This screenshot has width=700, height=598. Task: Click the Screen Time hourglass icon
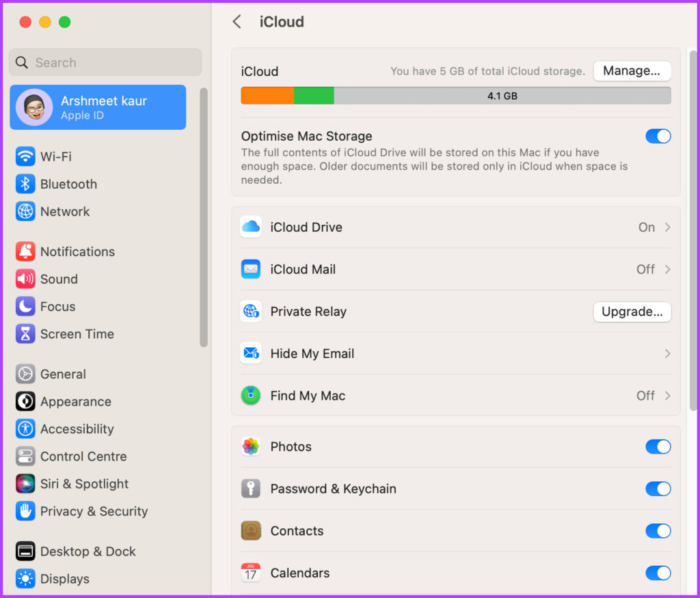click(x=25, y=334)
